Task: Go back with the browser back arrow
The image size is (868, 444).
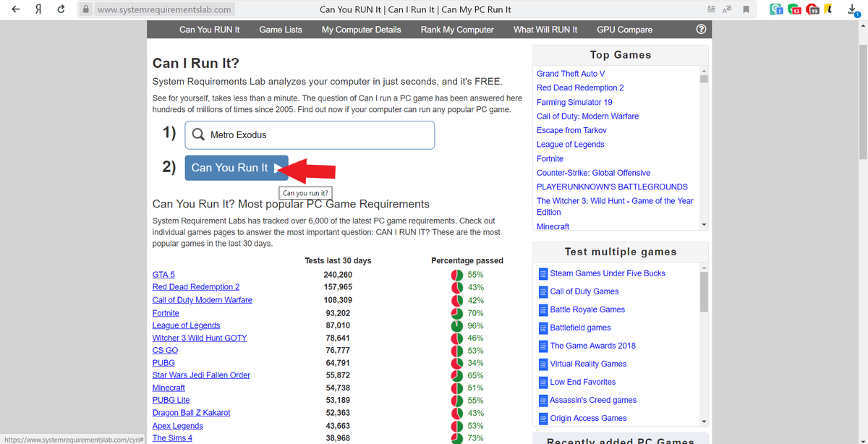Action: [x=16, y=9]
